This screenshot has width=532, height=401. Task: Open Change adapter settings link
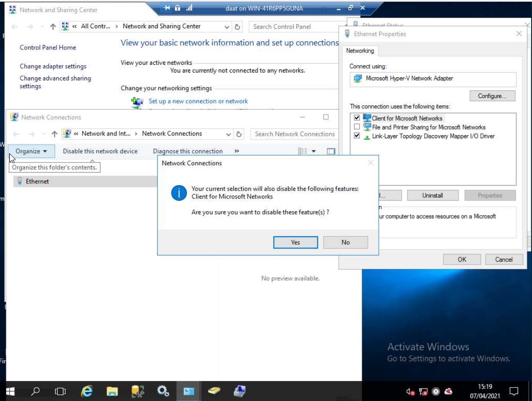[53, 66]
